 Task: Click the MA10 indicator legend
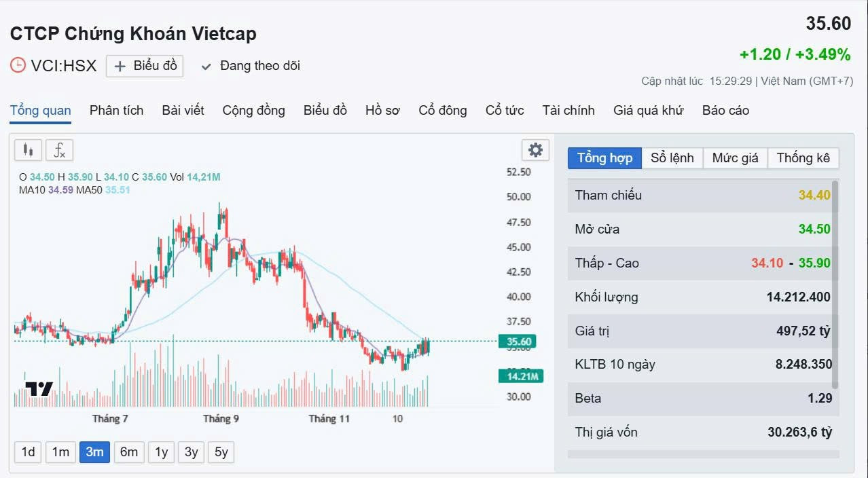coord(32,190)
